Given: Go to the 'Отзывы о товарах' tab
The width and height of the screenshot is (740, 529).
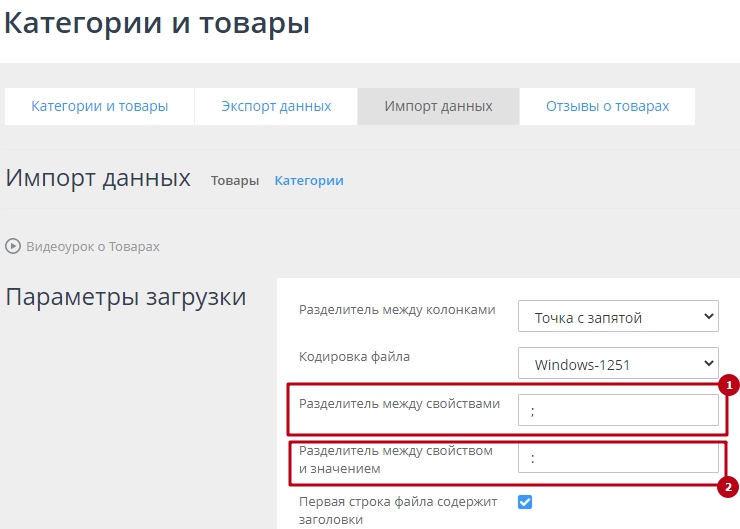Looking at the screenshot, I should [607, 106].
